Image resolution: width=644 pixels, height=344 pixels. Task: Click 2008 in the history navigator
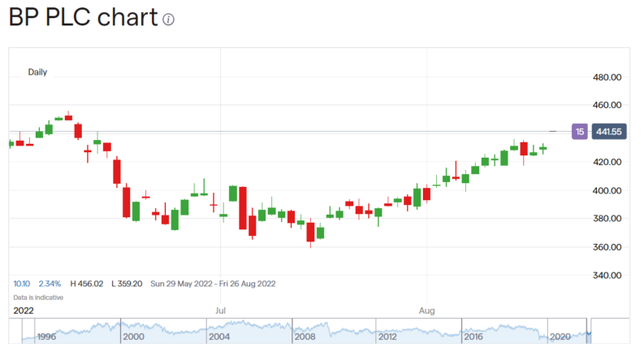[x=305, y=337]
